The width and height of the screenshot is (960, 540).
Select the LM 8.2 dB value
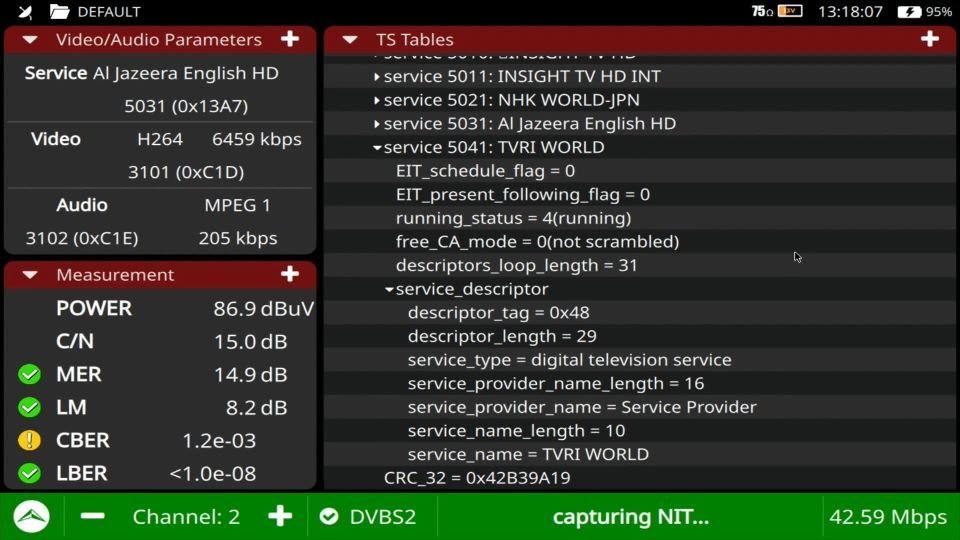(257, 407)
